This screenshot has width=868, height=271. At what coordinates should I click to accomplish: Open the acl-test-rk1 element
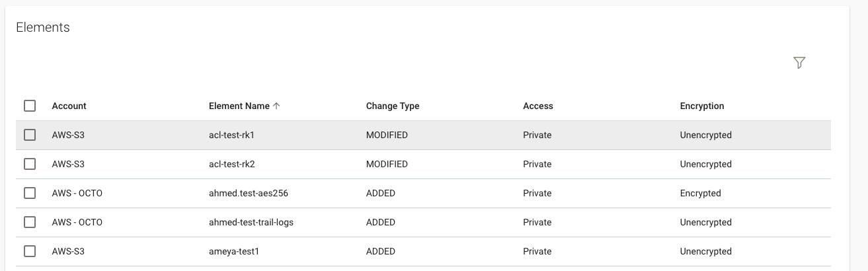[x=231, y=135]
